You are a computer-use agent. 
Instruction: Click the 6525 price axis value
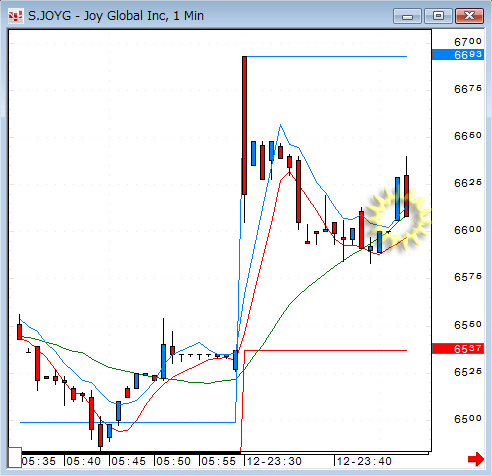(x=468, y=372)
